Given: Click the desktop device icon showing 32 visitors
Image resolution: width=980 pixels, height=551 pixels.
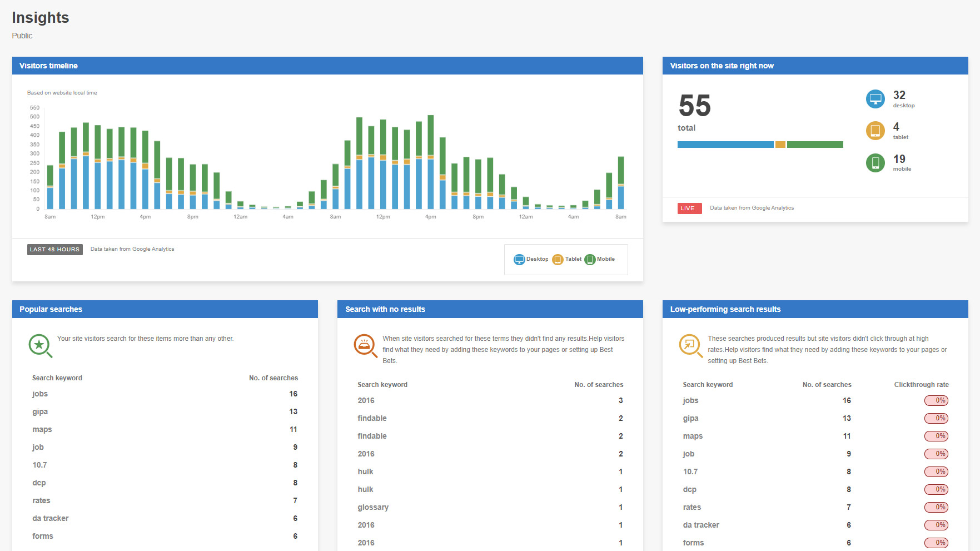Looking at the screenshot, I should pyautogui.click(x=874, y=98).
